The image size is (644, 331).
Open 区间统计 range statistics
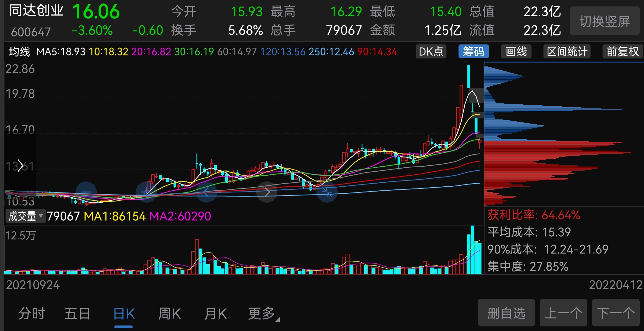[x=567, y=51]
